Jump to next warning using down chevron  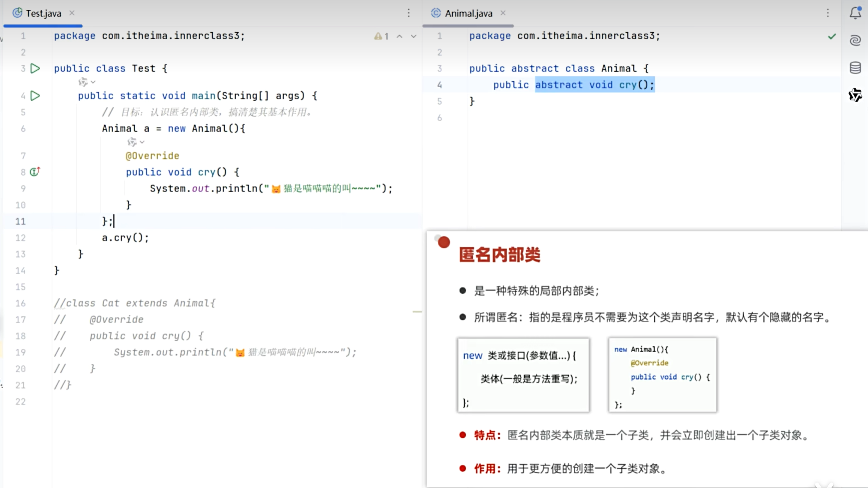(414, 36)
